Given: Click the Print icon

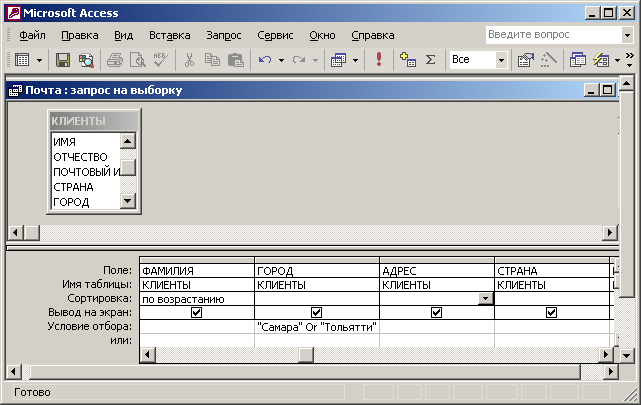Looking at the screenshot, I should pyautogui.click(x=115, y=60).
